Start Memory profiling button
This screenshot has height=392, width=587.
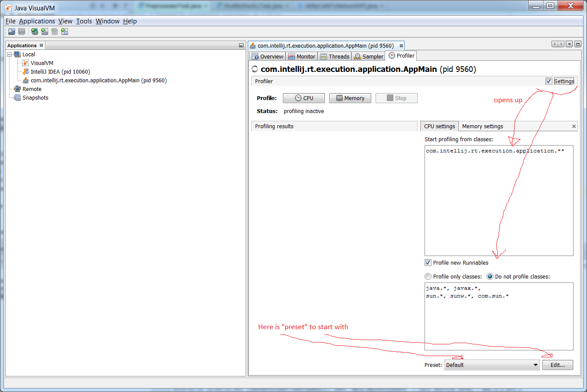[x=350, y=98]
